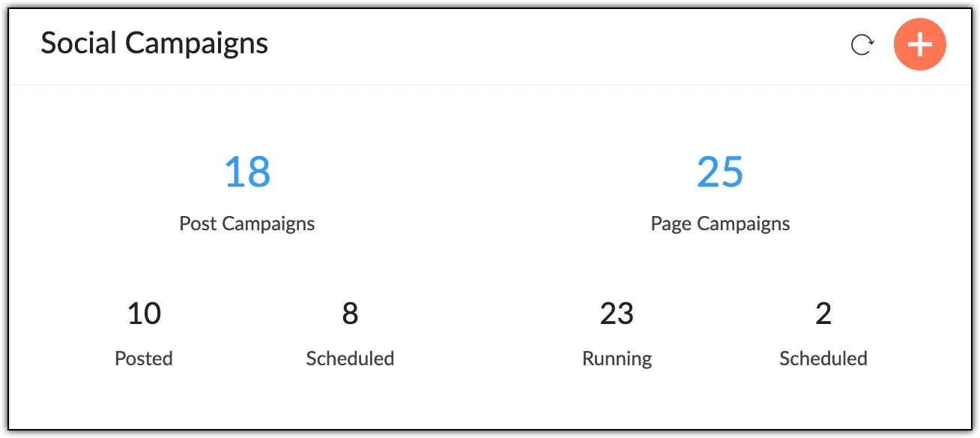This screenshot has height=438, width=980.
Task: Click Scheduled under Page Campaigns
Action: coord(823,358)
